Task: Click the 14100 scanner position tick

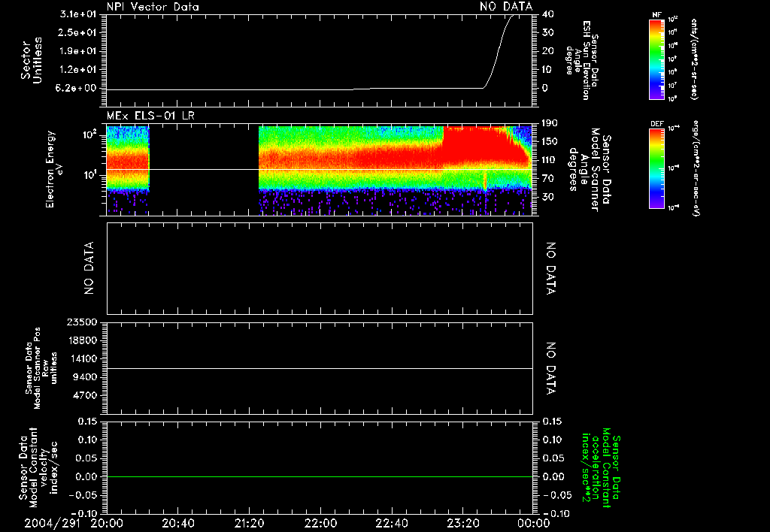Action: 81,358
